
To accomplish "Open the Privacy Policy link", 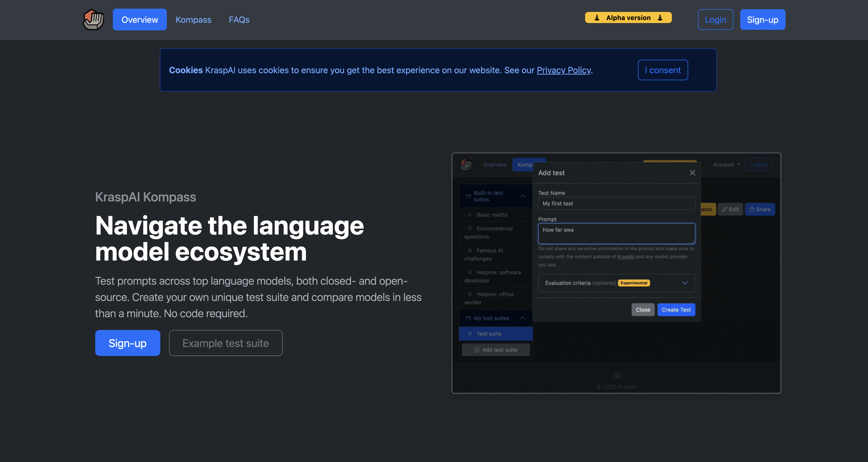I will (564, 70).
